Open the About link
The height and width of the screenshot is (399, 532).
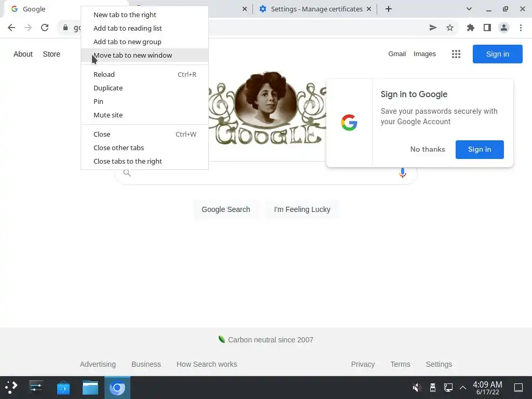click(23, 54)
